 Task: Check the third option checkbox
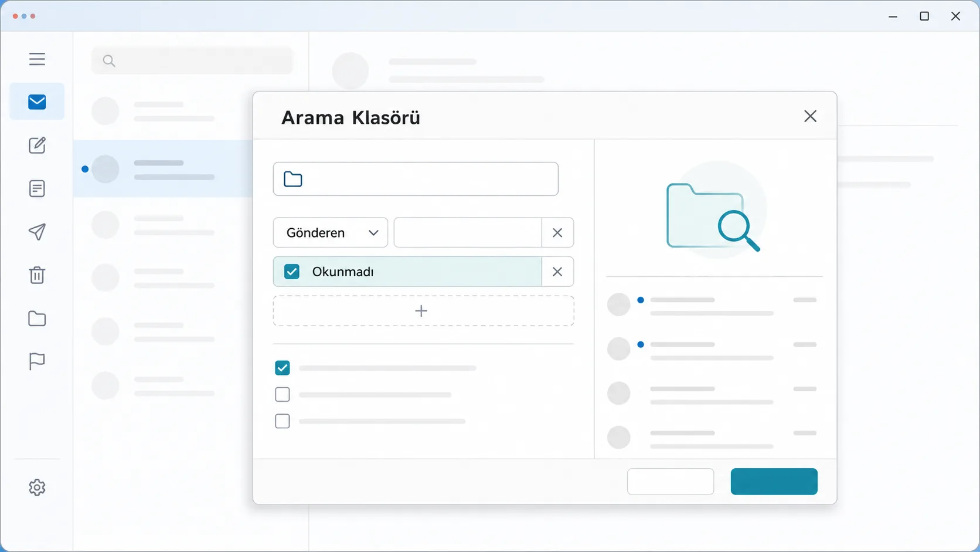click(283, 421)
